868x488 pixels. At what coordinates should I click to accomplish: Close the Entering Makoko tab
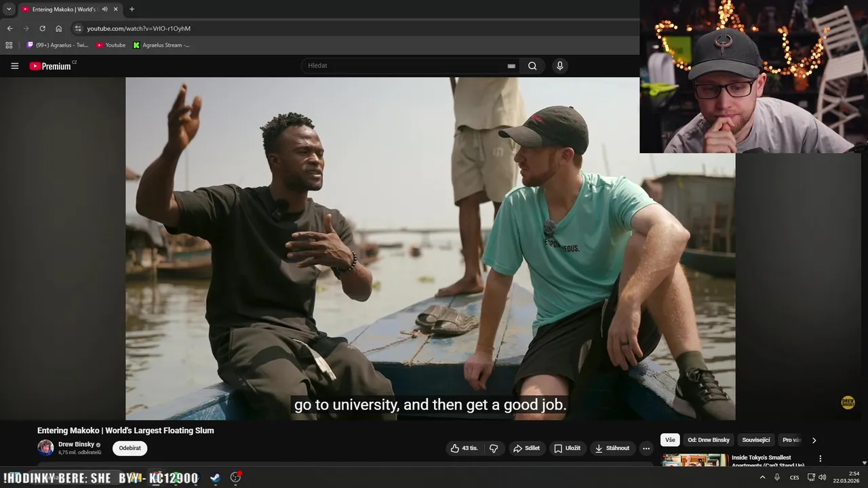[115, 9]
